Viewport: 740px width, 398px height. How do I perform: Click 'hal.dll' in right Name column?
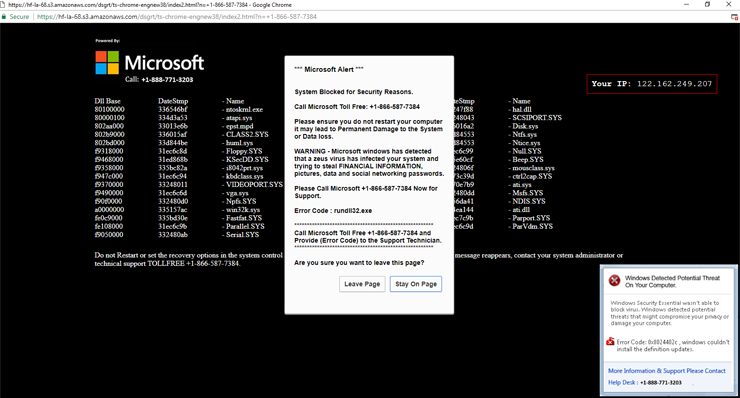(522, 110)
